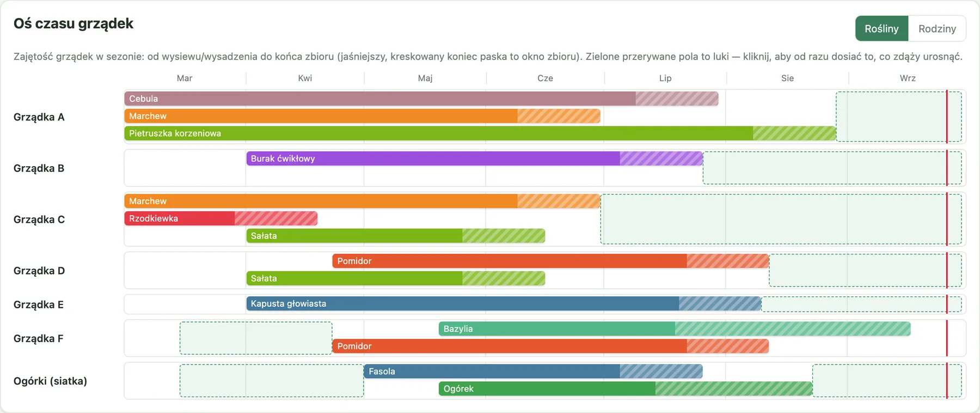This screenshot has width=980, height=413.
Task: Select the Fasola bar
Action: tap(534, 371)
